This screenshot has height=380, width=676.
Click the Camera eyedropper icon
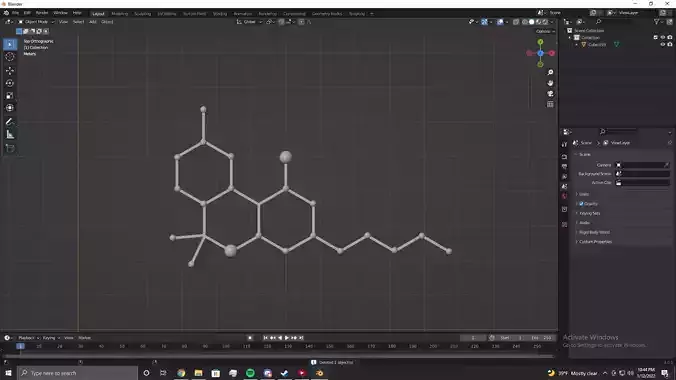pos(667,165)
